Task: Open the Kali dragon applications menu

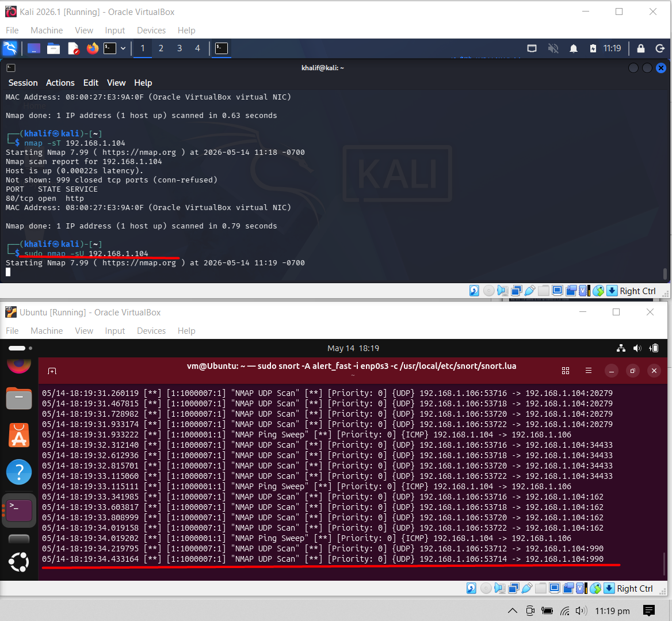Action: click(10, 48)
